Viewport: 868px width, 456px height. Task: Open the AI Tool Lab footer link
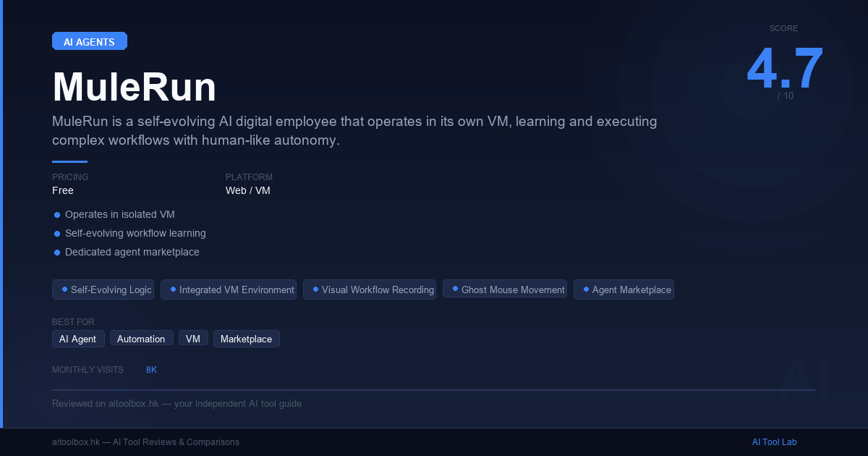click(x=774, y=442)
